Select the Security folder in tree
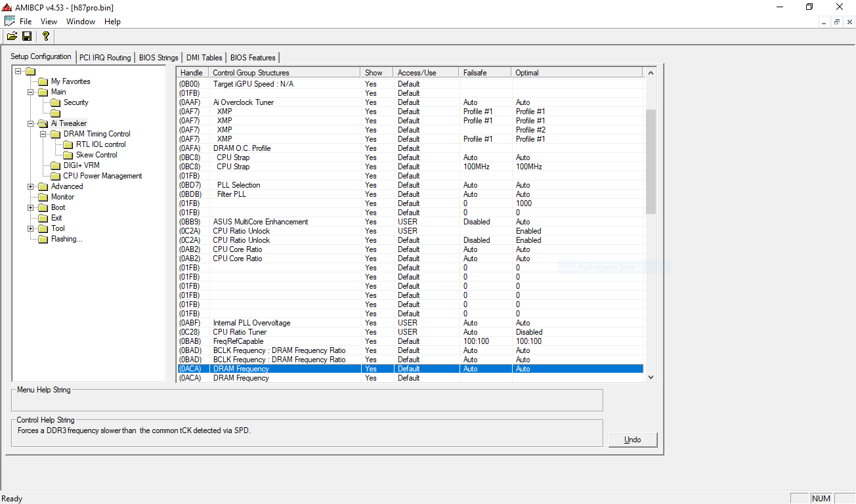Image resolution: width=856 pixels, height=504 pixels. pos(76,102)
